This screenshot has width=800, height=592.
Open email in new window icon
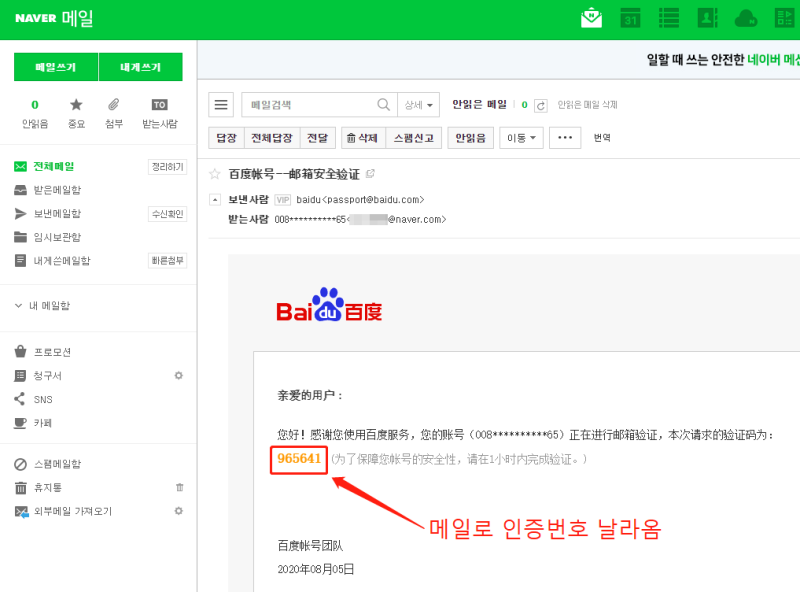click(370, 174)
